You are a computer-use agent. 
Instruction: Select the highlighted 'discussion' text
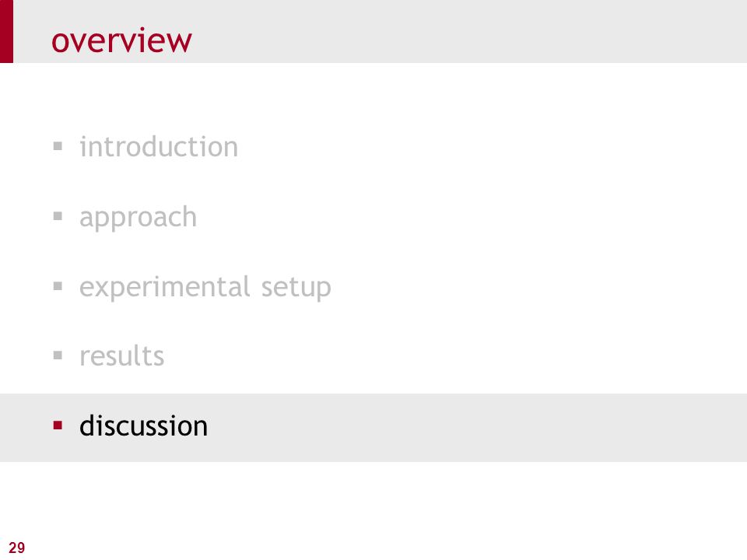click(x=143, y=425)
